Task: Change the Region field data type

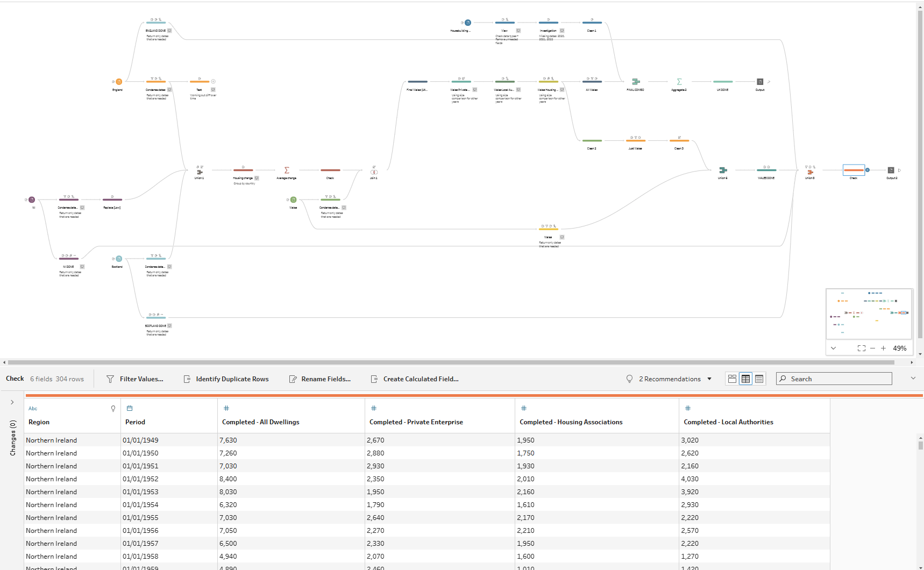Action: click(x=33, y=409)
